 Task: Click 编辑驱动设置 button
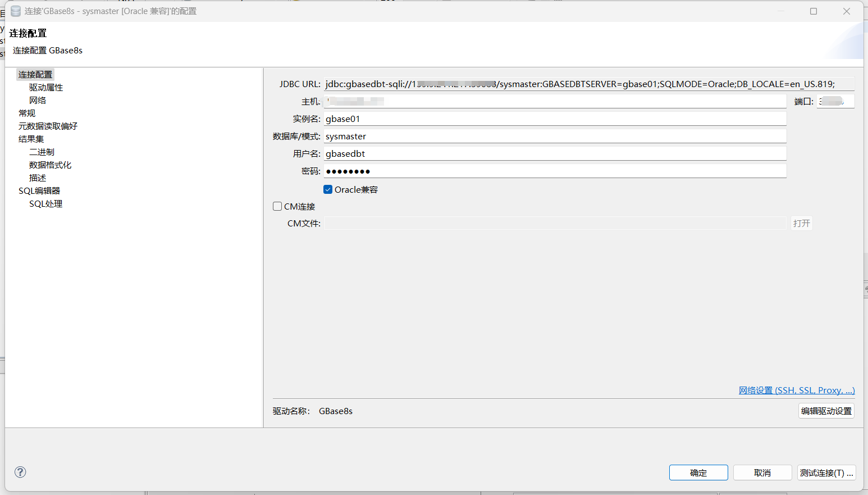click(826, 411)
